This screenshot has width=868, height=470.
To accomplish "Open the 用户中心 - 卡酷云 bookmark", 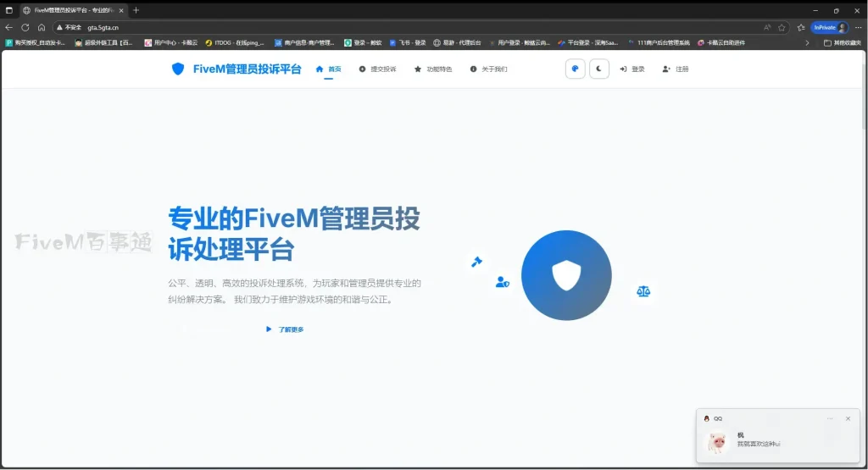I will pyautogui.click(x=170, y=42).
